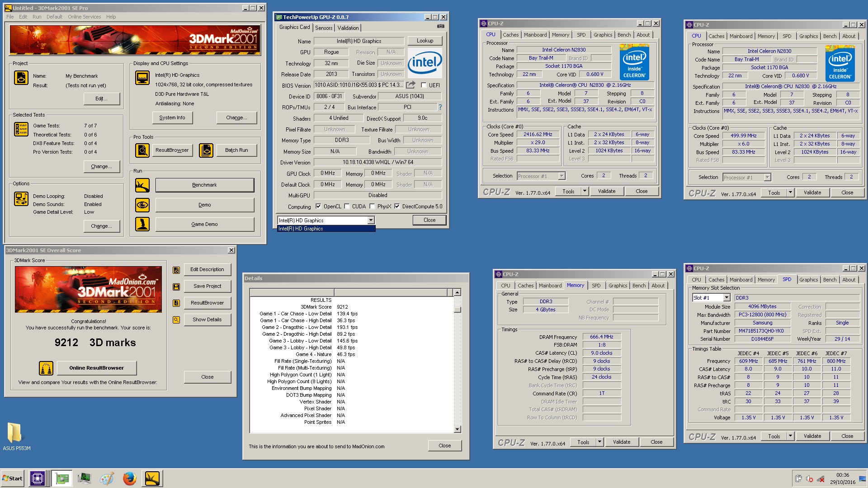The width and height of the screenshot is (868, 488).
Task: Click the Game Demo joystick icon
Action: coord(142,224)
